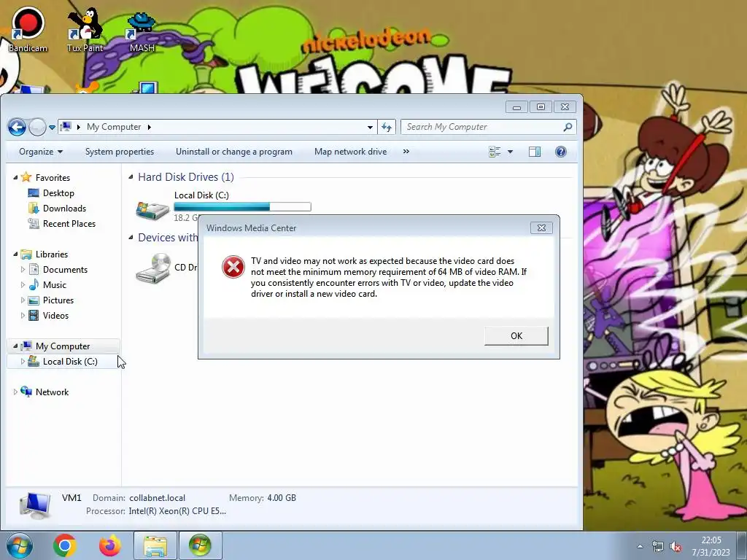Collapse the Hard Disk Drives group

coord(131,177)
